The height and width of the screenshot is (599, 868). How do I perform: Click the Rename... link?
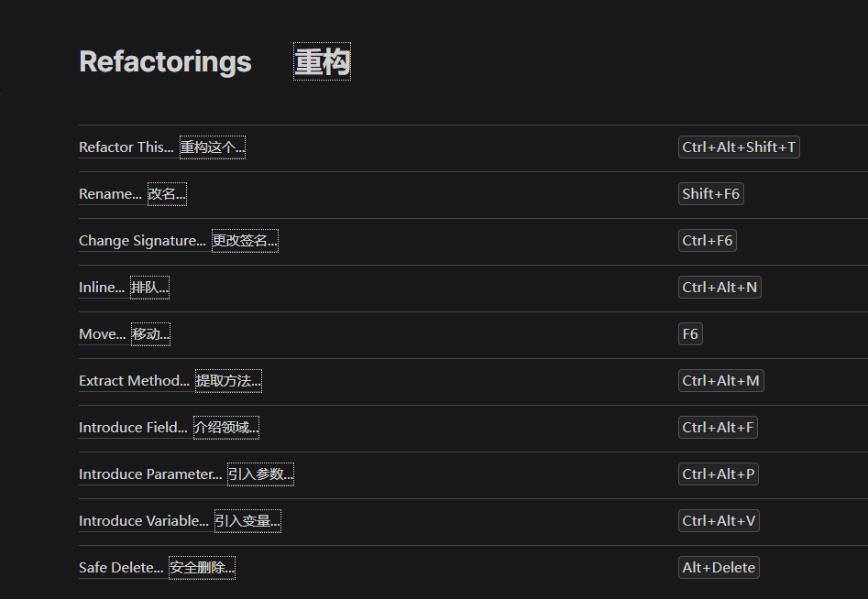(x=110, y=194)
